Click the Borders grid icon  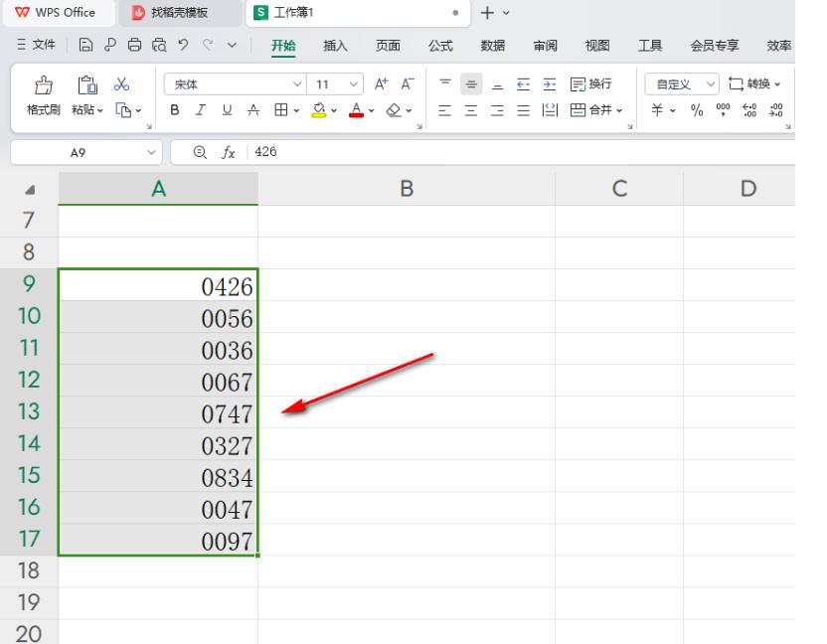point(281,110)
